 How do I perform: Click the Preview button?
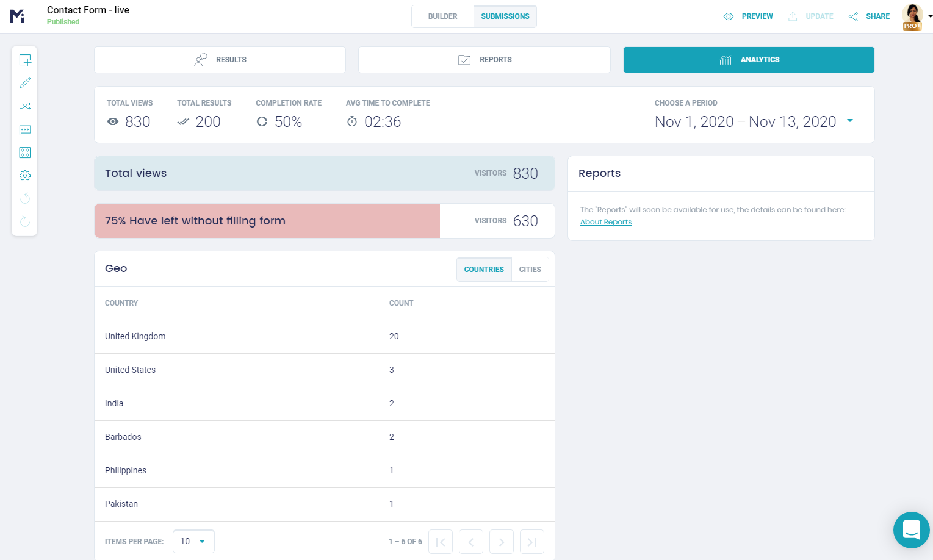pos(748,16)
